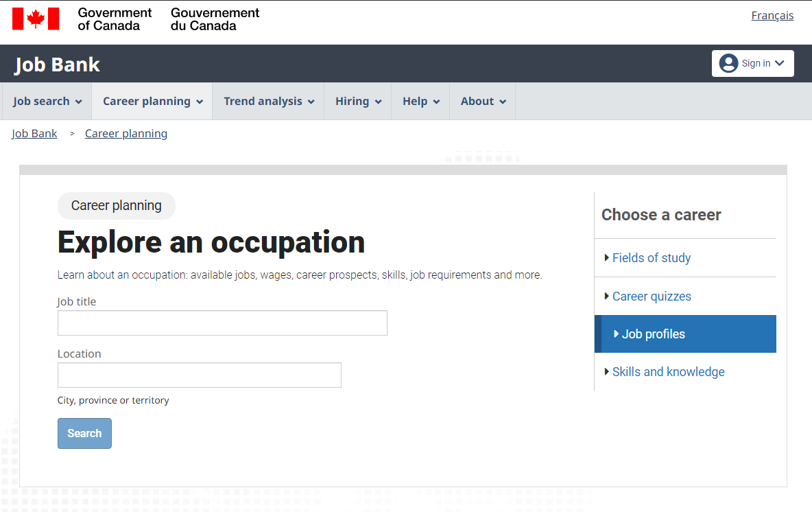The image size is (812, 512).
Task: Click the Job title field label
Action: point(77,301)
